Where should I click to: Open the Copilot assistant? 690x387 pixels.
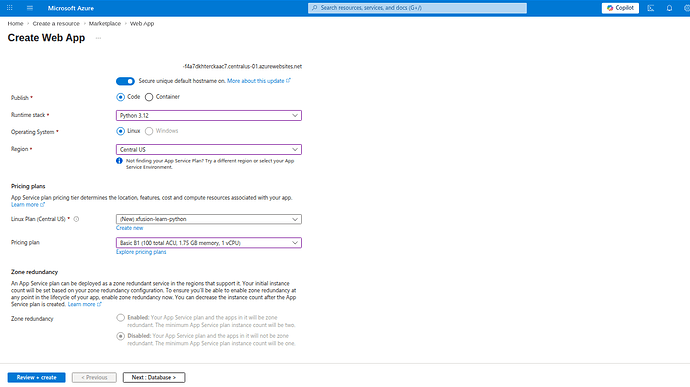tap(620, 8)
